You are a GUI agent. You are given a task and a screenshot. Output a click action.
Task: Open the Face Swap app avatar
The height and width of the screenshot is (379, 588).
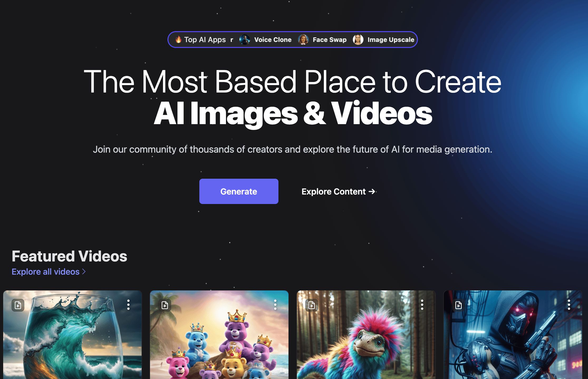pyautogui.click(x=303, y=40)
